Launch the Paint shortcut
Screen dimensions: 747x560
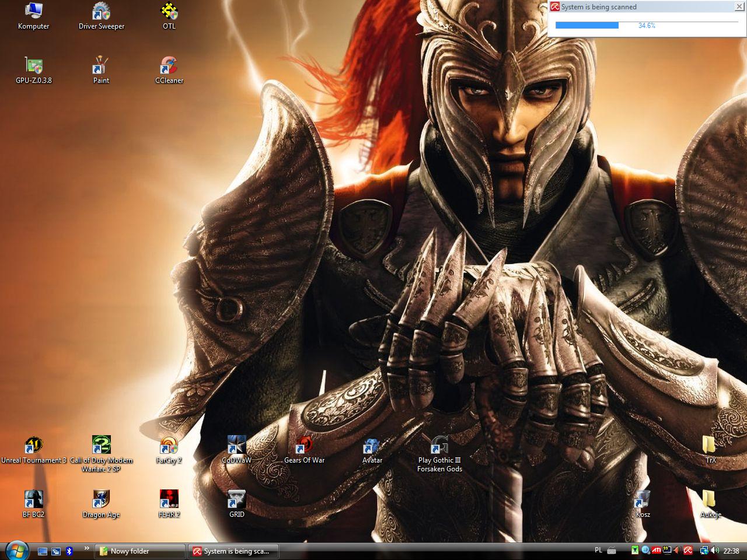tap(102, 71)
